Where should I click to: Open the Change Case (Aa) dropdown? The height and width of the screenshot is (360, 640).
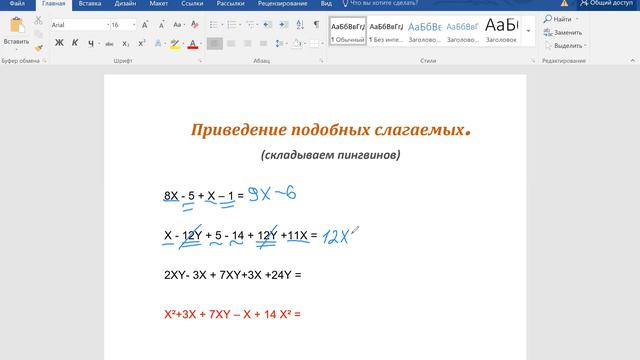coord(178,25)
